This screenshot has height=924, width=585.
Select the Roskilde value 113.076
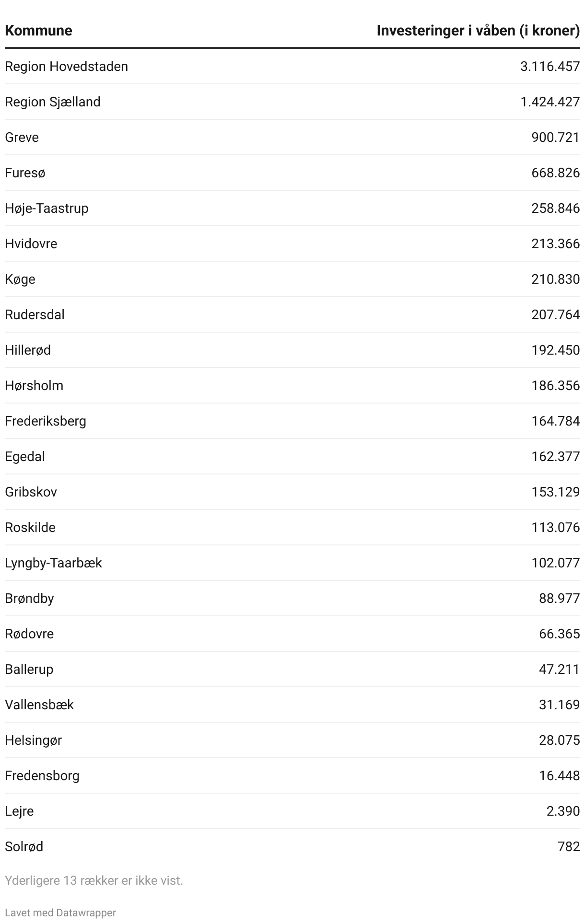[555, 527]
